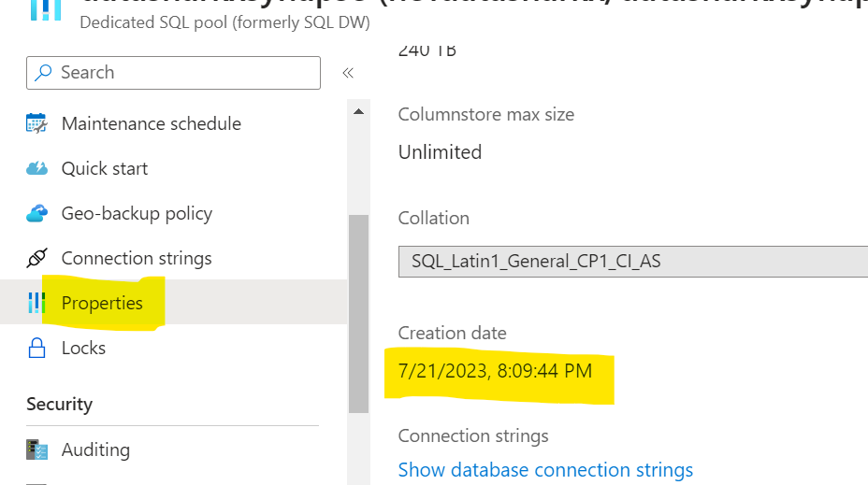Click the Properties bars icon
The width and height of the screenshot is (868, 485).
[x=36, y=303]
